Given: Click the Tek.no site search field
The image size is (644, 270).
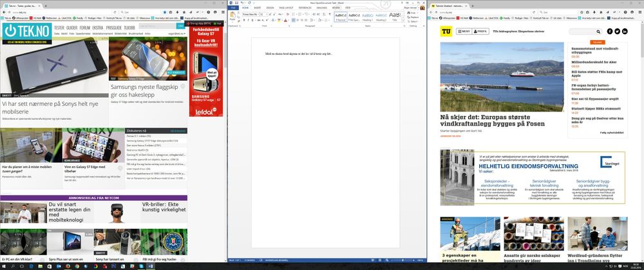Looking at the screenshot, I should tap(157, 26).
